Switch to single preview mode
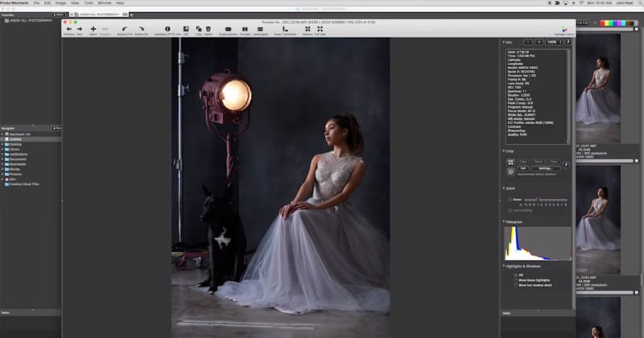Screen dimensions: 644x338 (228, 29)
